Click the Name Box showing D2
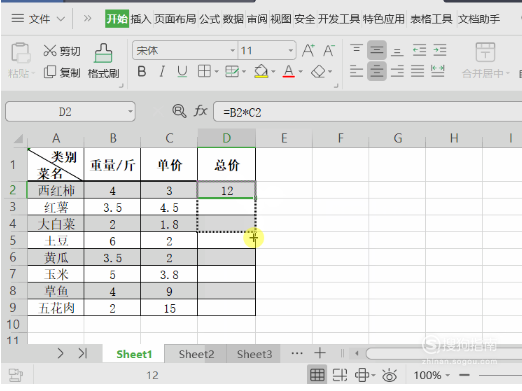522x391 pixels. click(70, 111)
